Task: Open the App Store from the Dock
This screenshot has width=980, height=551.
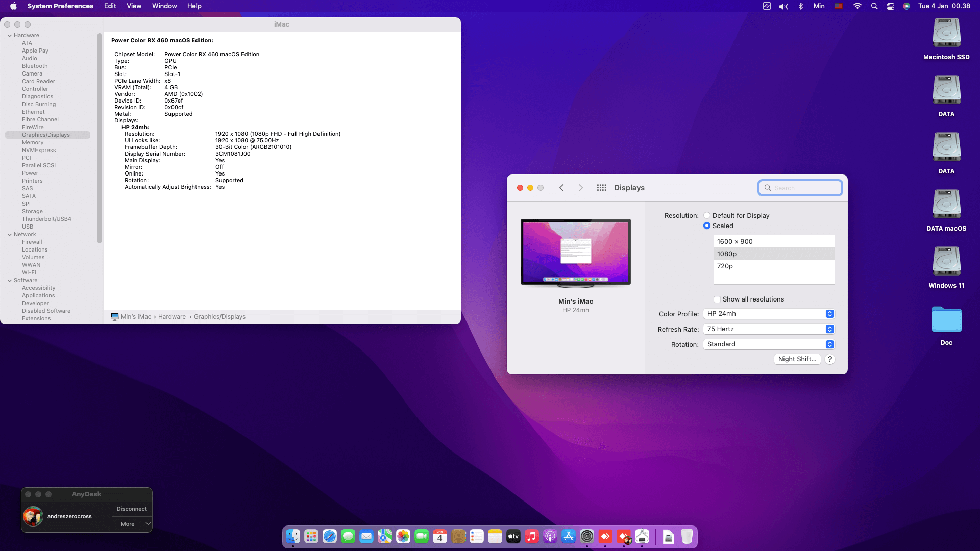Action: pos(569,536)
